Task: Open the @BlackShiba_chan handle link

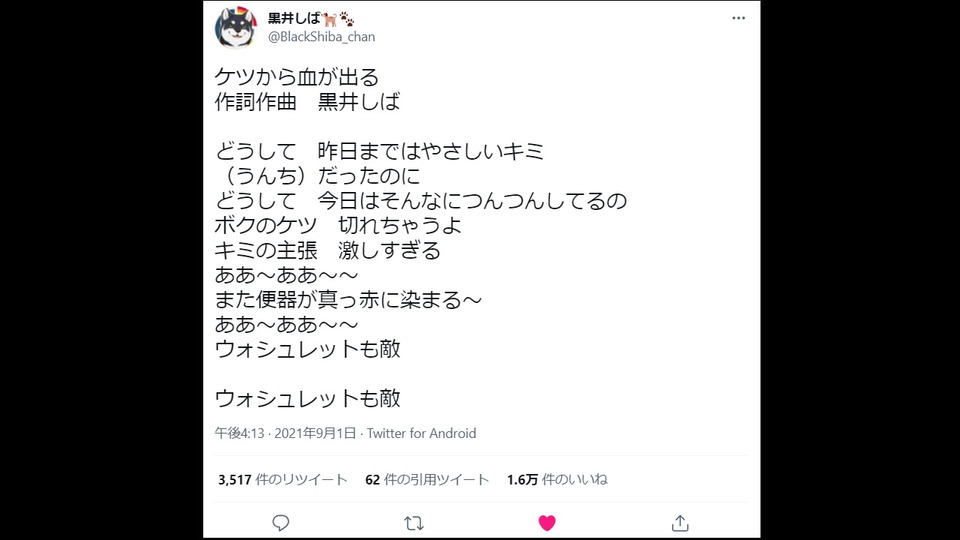Action: click(x=321, y=37)
